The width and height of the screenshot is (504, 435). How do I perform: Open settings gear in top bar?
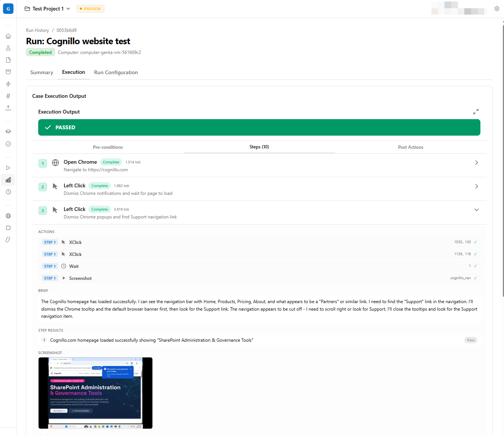coord(497,9)
